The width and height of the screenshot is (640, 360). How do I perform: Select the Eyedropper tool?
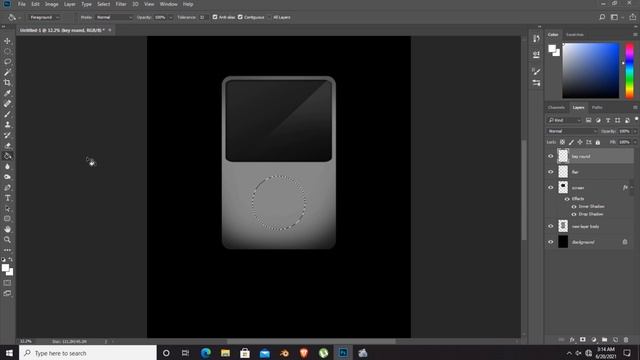7,93
